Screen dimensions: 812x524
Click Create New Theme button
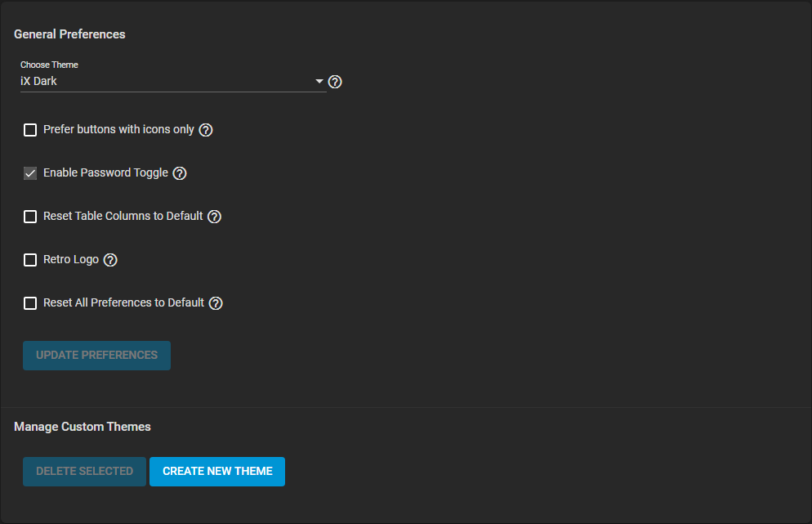tap(217, 472)
